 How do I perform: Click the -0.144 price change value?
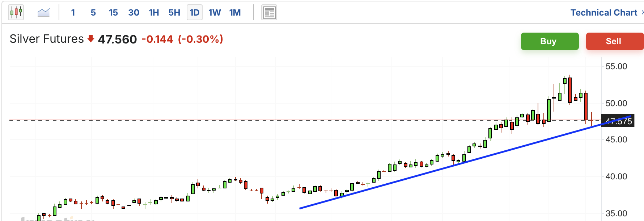157,39
